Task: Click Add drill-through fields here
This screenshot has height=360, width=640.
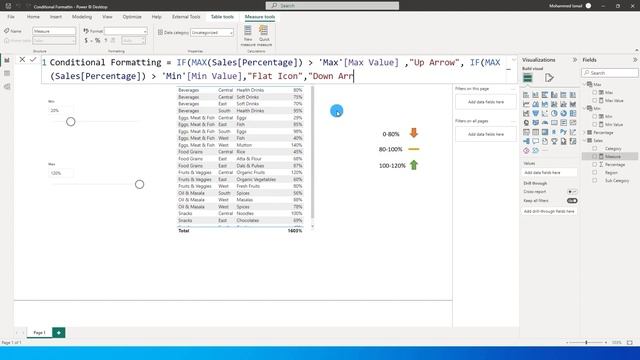Action: [x=550, y=211]
